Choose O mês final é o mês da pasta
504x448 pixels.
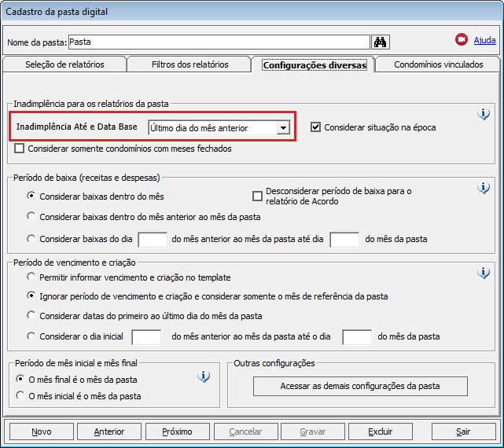pos(20,379)
